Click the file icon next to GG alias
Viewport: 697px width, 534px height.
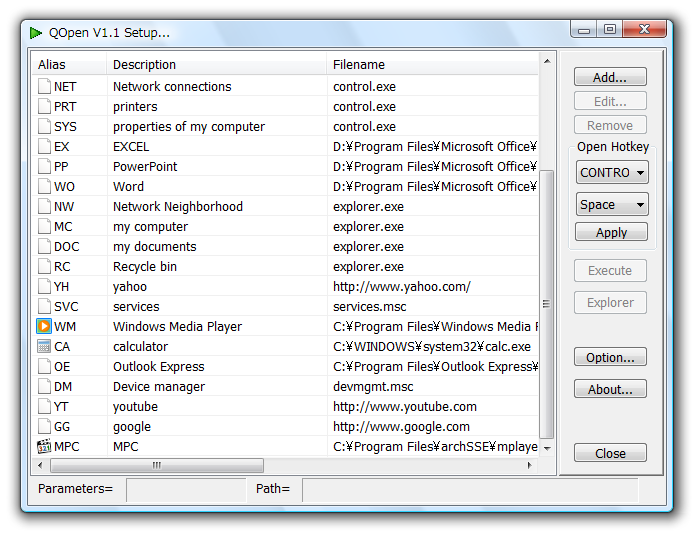pyautogui.click(x=44, y=427)
